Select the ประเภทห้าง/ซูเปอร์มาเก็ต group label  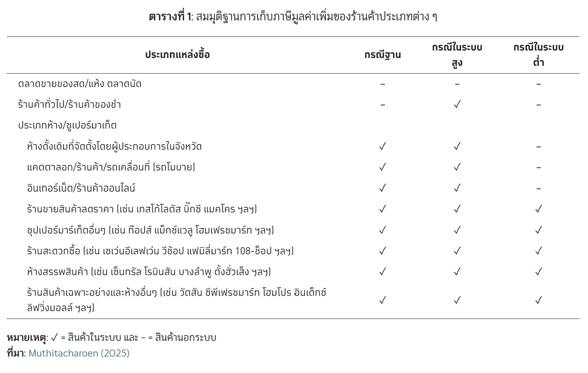coord(67,125)
